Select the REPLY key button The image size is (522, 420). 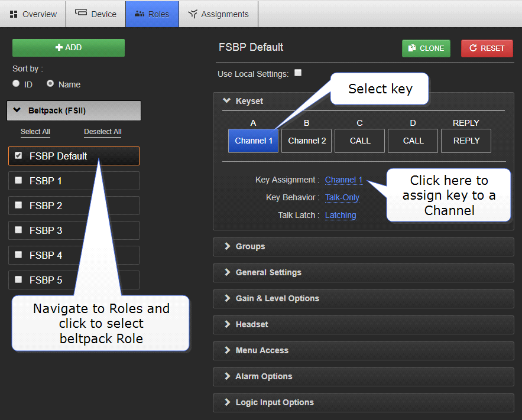click(466, 141)
